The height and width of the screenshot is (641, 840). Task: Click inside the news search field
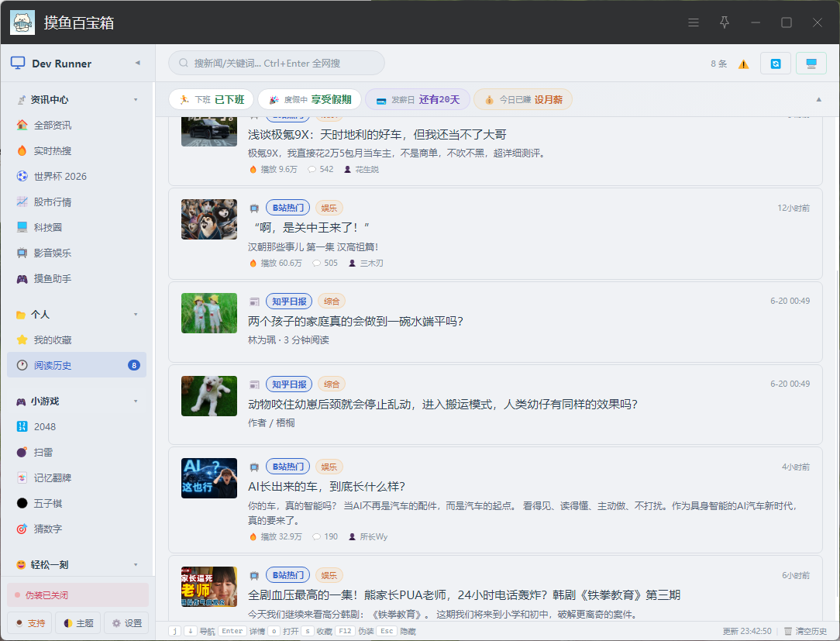tap(277, 64)
